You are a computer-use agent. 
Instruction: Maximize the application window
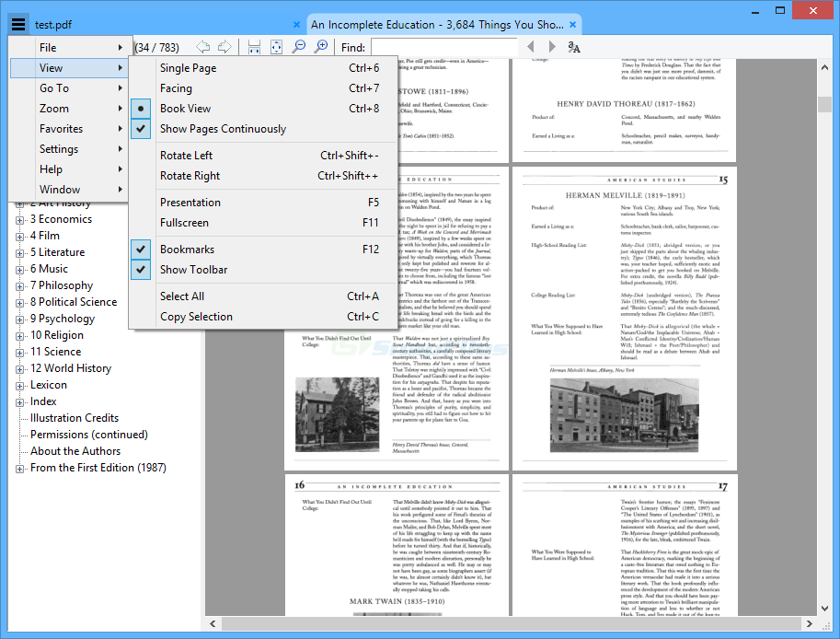(x=780, y=10)
